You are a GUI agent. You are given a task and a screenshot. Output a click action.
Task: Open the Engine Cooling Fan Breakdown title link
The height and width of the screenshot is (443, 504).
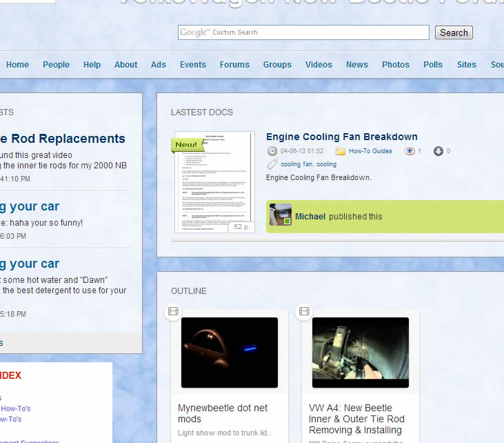(x=341, y=137)
